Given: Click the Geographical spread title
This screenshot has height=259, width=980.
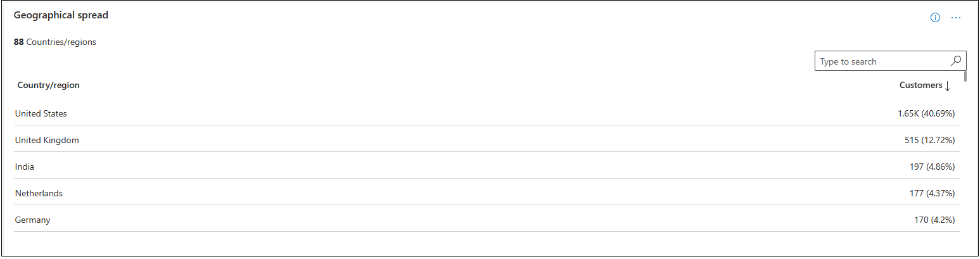Looking at the screenshot, I should 61,15.
